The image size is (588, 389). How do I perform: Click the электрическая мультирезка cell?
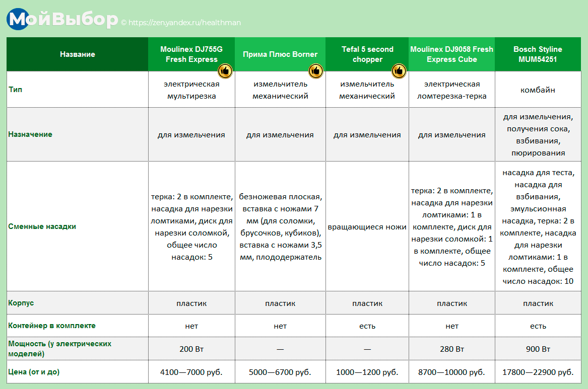[191, 90]
